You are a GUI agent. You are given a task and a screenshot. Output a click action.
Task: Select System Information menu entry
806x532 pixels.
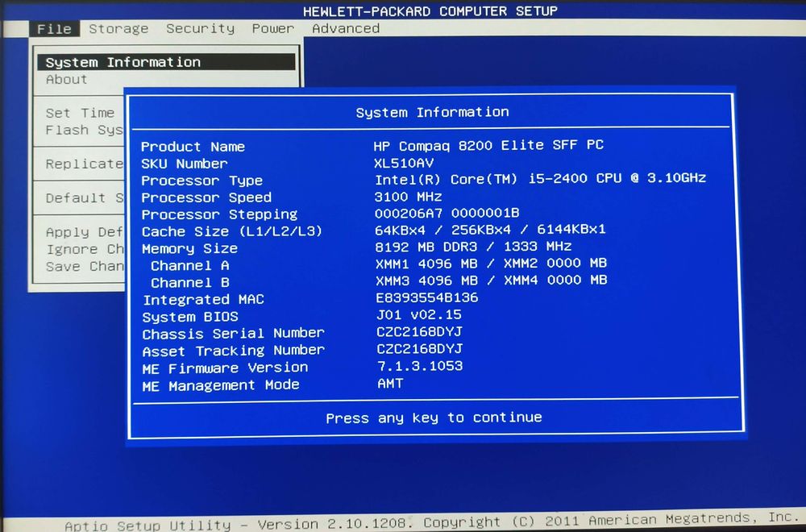tap(167, 62)
